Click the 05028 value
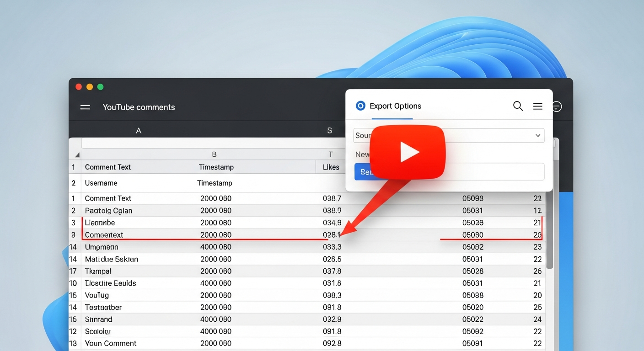Image resolution: width=644 pixels, height=351 pixels. pyautogui.click(x=473, y=271)
